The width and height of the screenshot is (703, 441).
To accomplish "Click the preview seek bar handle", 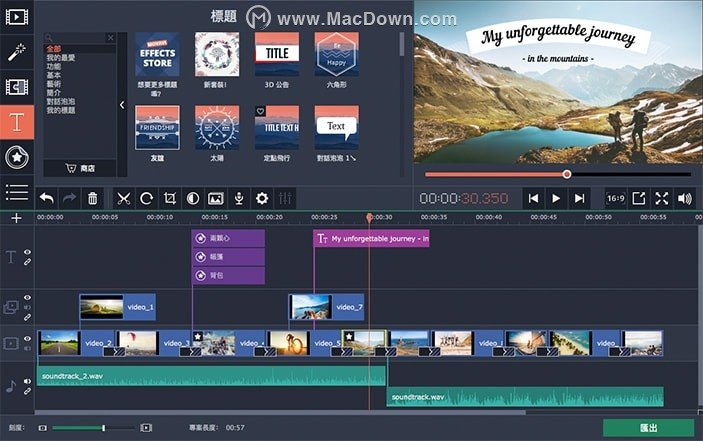I will 567,174.
